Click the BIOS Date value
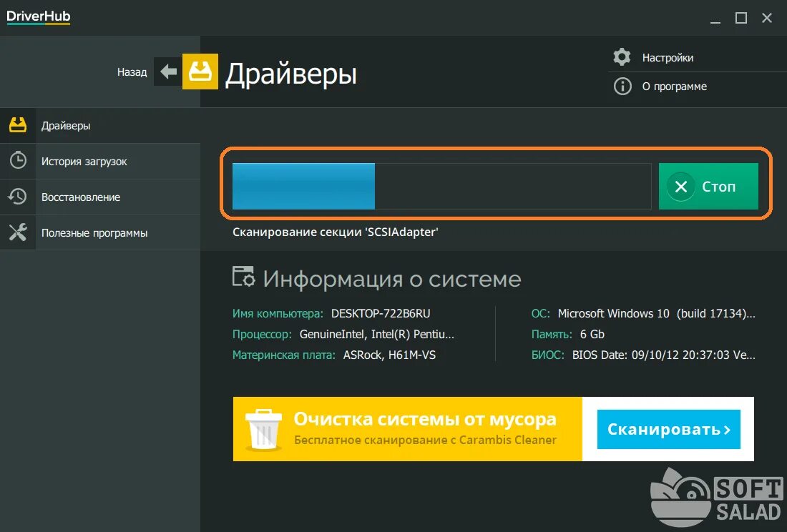The width and height of the screenshot is (787, 532). (663, 355)
